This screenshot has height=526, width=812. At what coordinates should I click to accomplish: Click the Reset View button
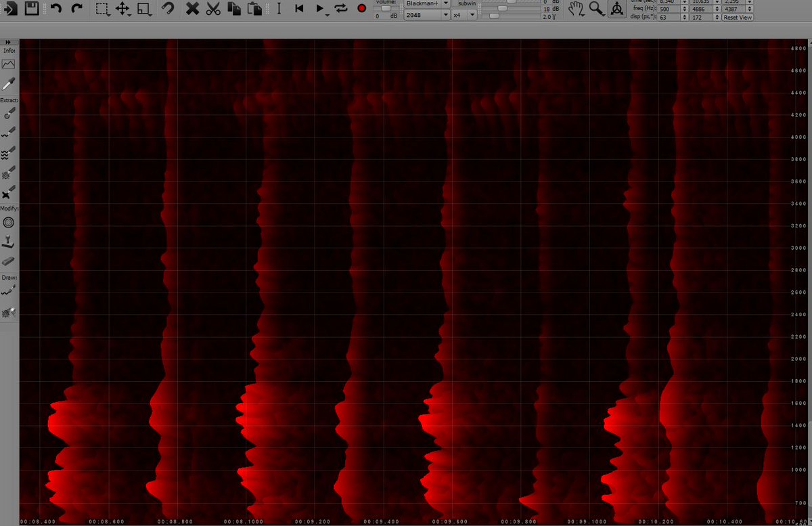click(738, 17)
